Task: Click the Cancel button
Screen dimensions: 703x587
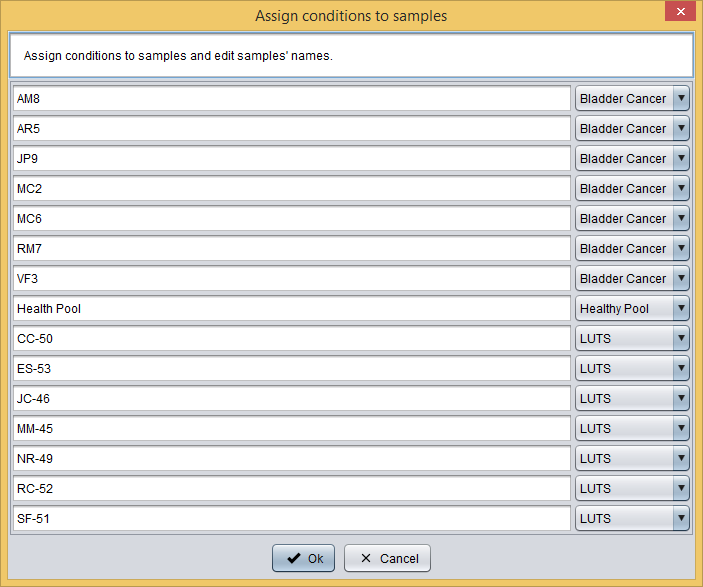Action: coord(387,558)
